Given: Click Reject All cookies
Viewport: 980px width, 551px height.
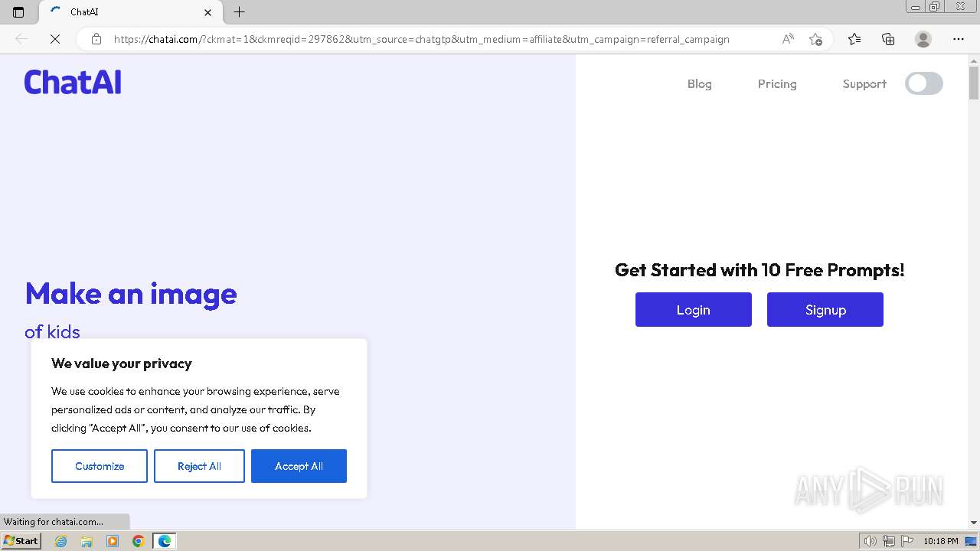Looking at the screenshot, I should pyautogui.click(x=199, y=466).
